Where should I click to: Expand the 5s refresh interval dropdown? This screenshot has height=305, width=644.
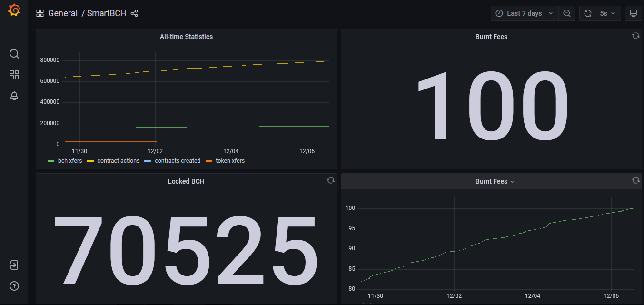coord(608,13)
